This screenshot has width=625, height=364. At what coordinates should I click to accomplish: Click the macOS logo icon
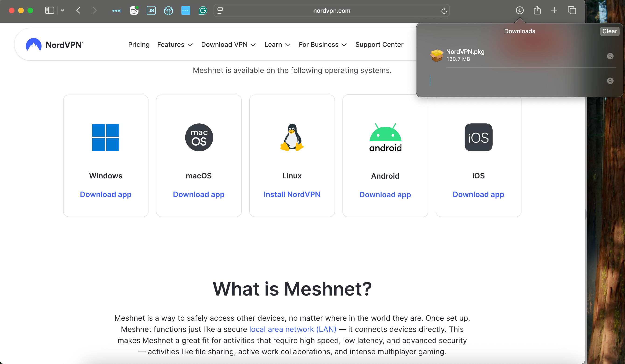pos(199,137)
